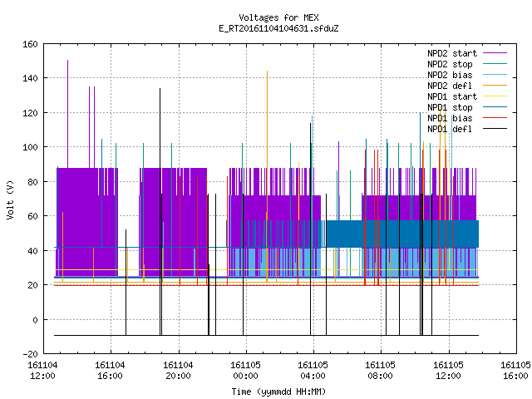Click the 161104 16:00 time tick label
Image resolution: width=532 pixels, height=399 pixels.
110,371
